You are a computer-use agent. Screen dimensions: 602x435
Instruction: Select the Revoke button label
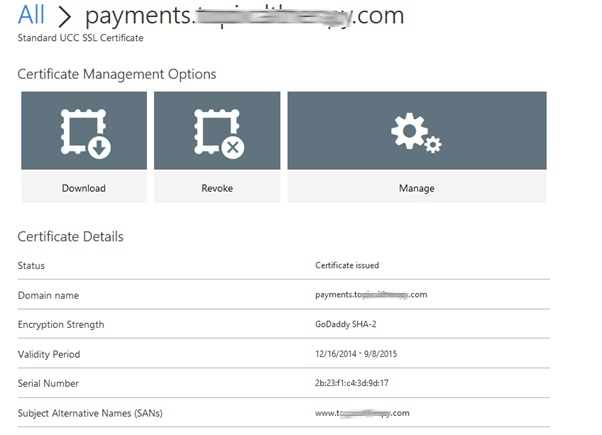click(217, 188)
